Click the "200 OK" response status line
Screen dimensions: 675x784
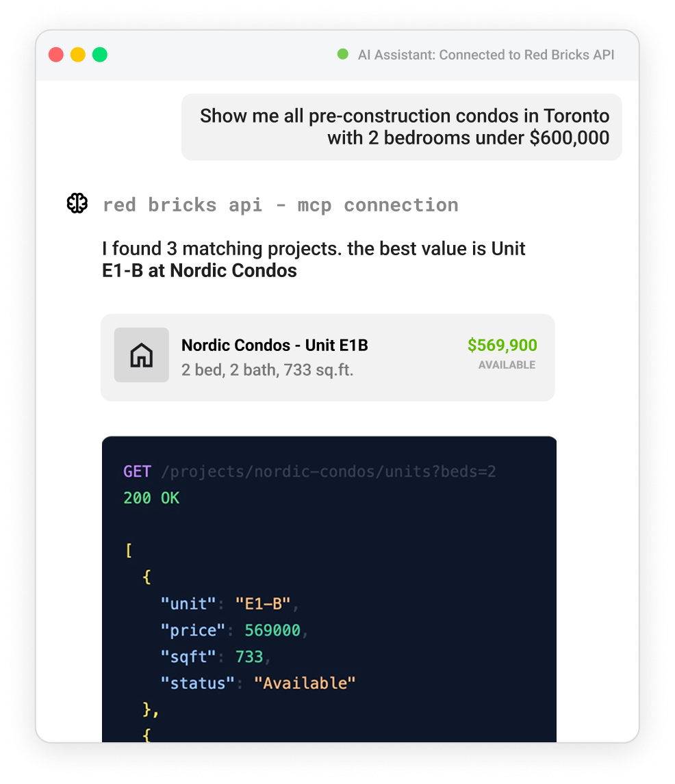point(151,498)
